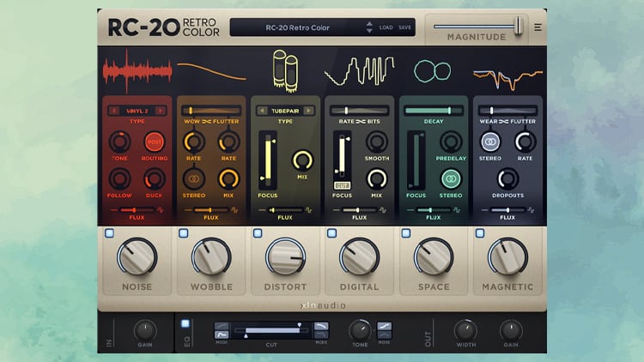Click the Digital Flux waveform shape icon

click(x=383, y=209)
